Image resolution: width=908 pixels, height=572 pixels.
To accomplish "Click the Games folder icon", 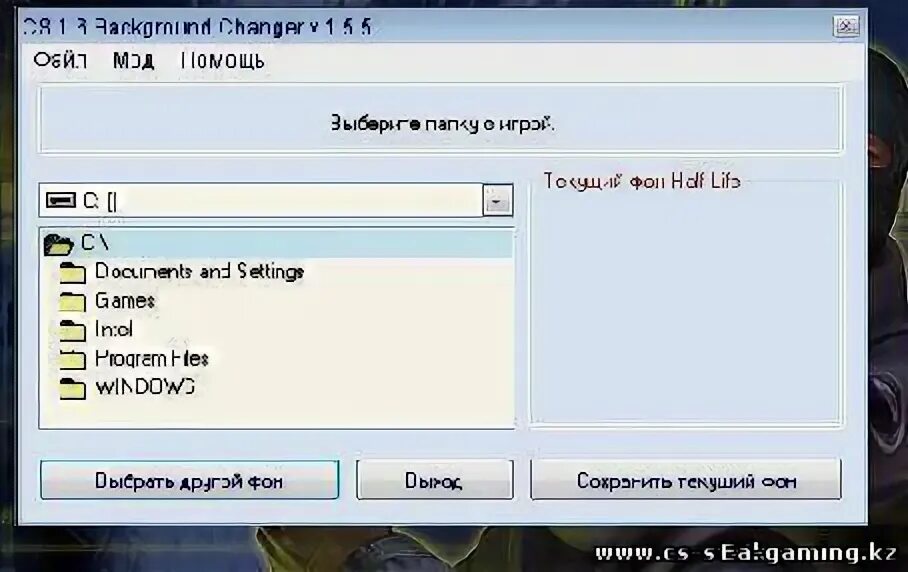I will (x=72, y=301).
